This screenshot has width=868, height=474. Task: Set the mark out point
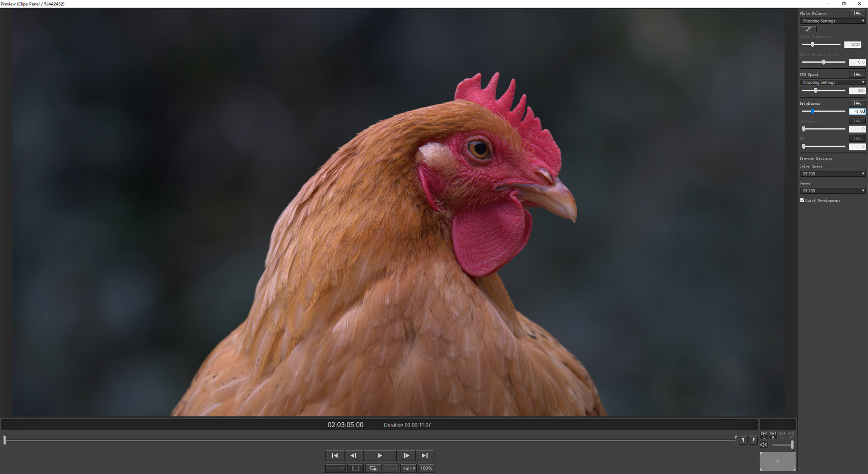[x=753, y=441]
